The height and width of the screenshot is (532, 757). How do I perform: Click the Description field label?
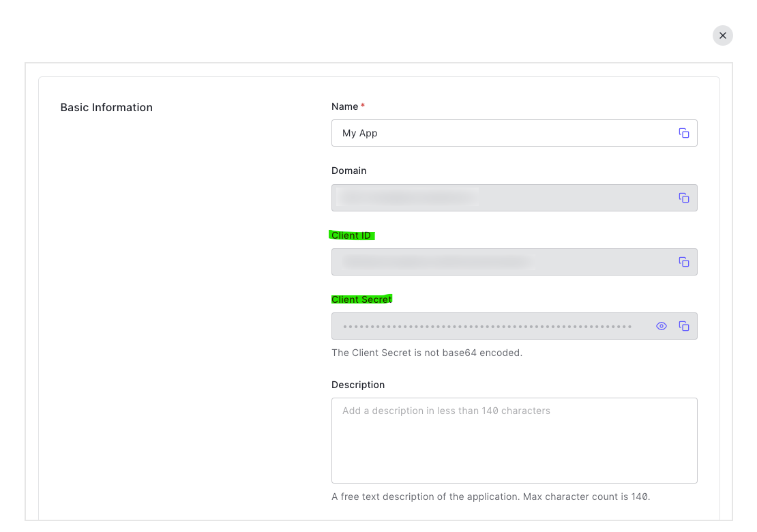358,385
